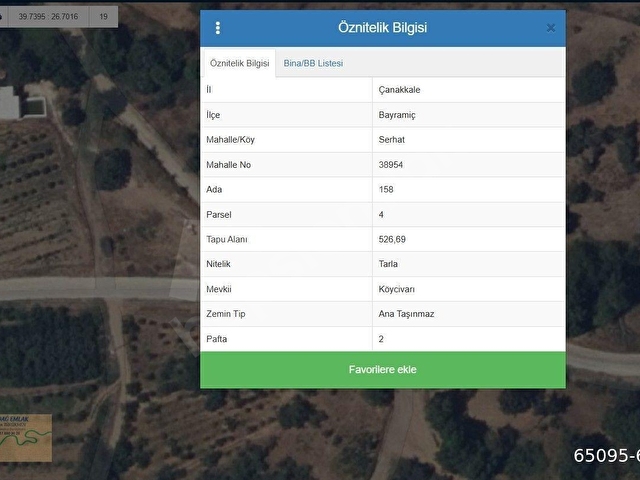The width and height of the screenshot is (640, 480).
Task: Click the Favorilere ekle button
Action: coord(383,370)
